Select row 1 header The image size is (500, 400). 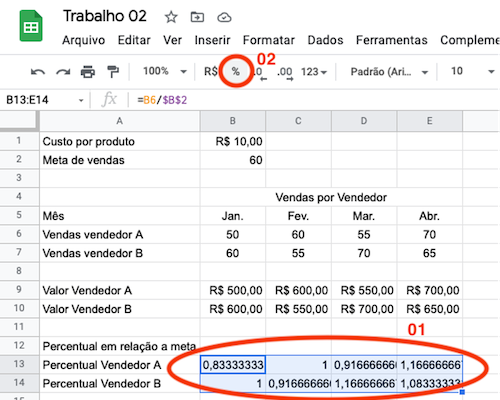point(19,141)
